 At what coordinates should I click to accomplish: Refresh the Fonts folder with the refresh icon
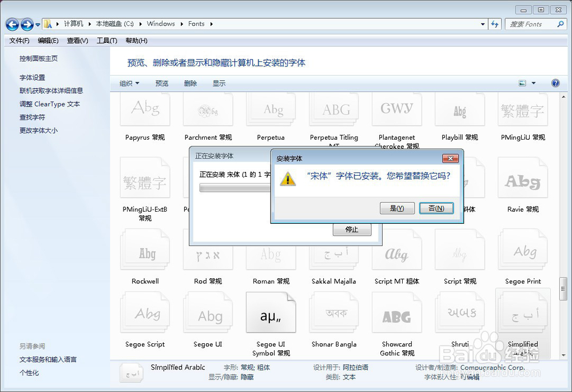(494, 23)
